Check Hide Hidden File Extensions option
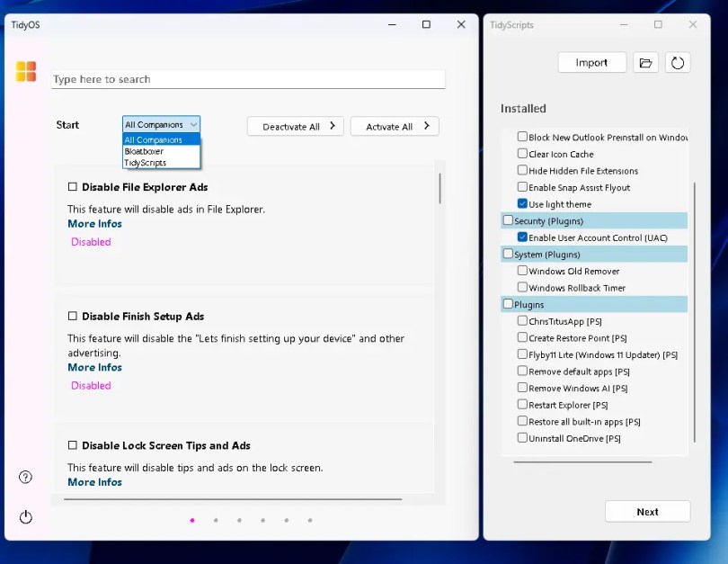 [522, 170]
